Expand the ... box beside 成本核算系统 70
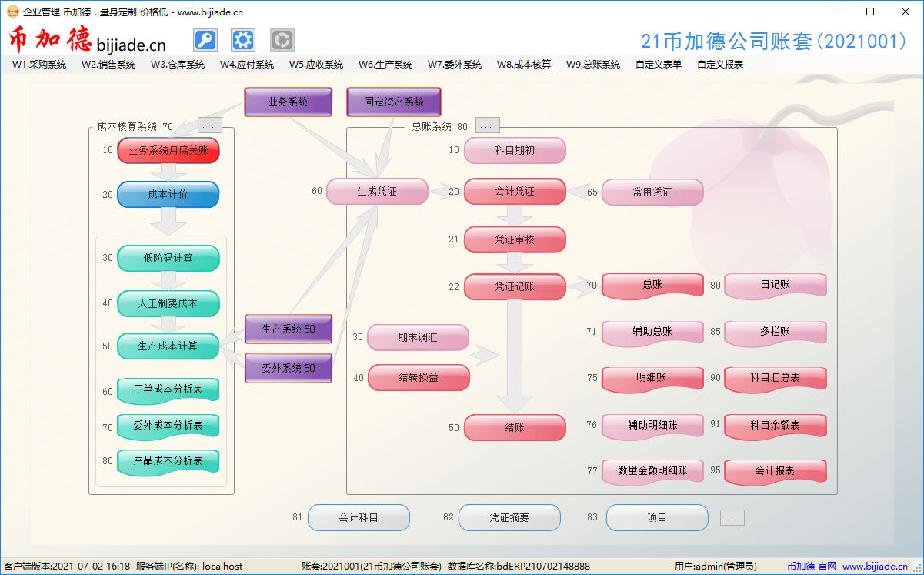924x575 pixels. [208, 124]
